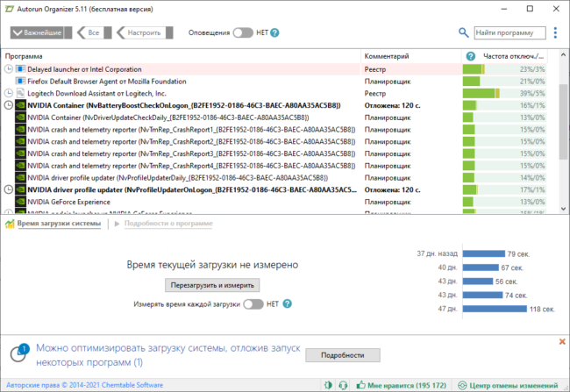Click clock icon of NvBatteryBoostCheckOnLogon row
Image resolution: width=570 pixels, height=392 pixels.
(9, 105)
